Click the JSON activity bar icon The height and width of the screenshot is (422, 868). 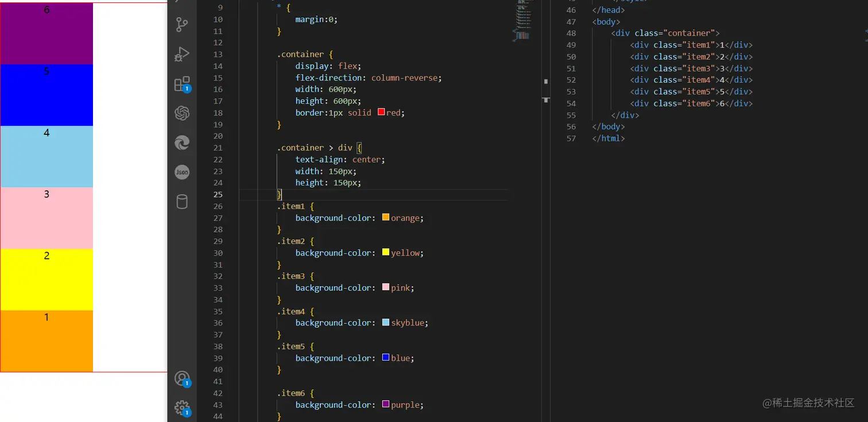[182, 172]
